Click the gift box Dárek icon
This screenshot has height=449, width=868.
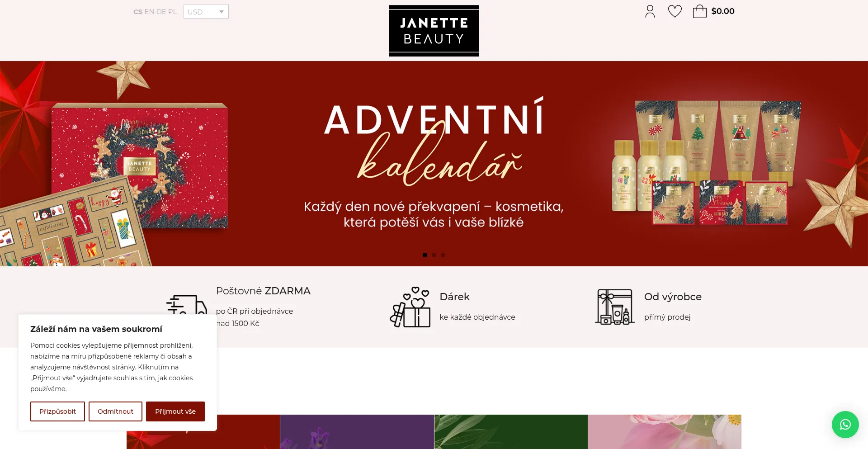pos(410,307)
